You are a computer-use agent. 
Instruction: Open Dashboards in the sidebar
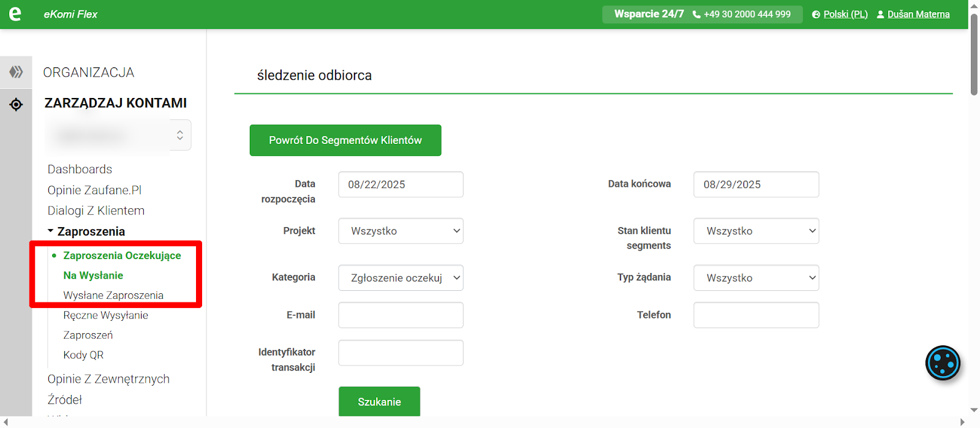80,169
